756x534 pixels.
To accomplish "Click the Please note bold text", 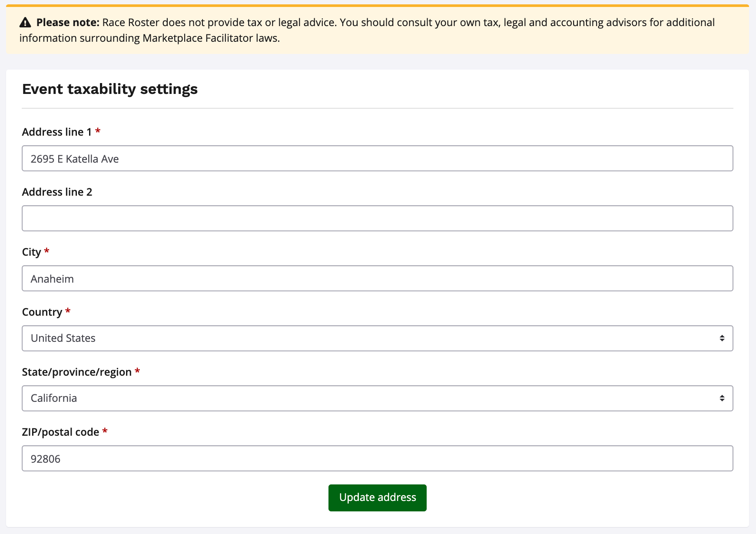I will click(68, 23).
